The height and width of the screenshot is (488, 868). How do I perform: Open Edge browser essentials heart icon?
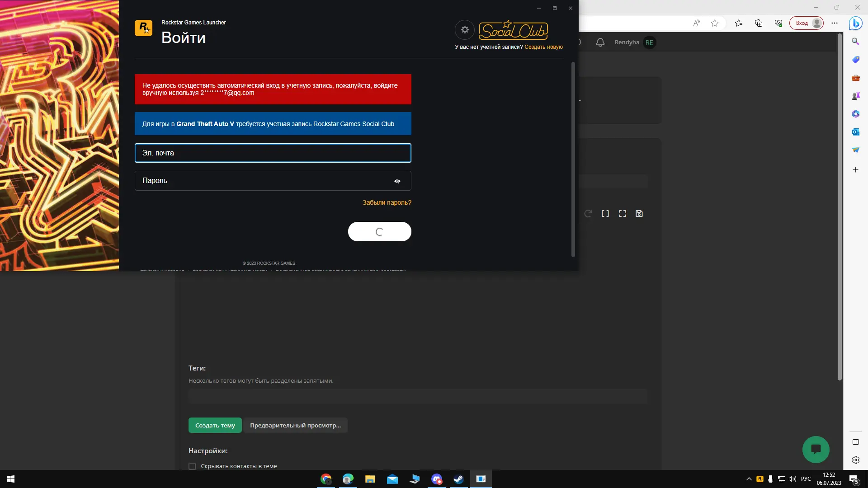pyautogui.click(x=778, y=23)
